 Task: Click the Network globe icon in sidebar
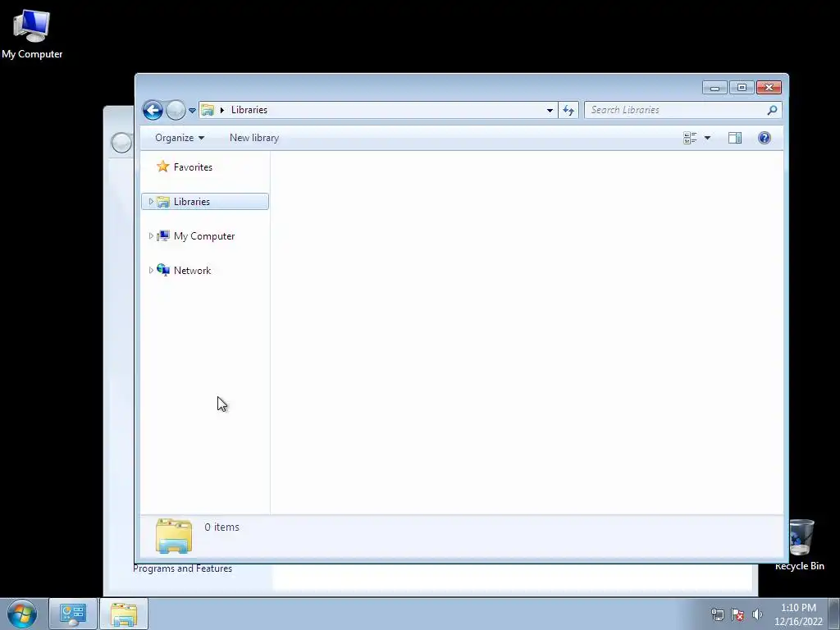[x=163, y=270]
